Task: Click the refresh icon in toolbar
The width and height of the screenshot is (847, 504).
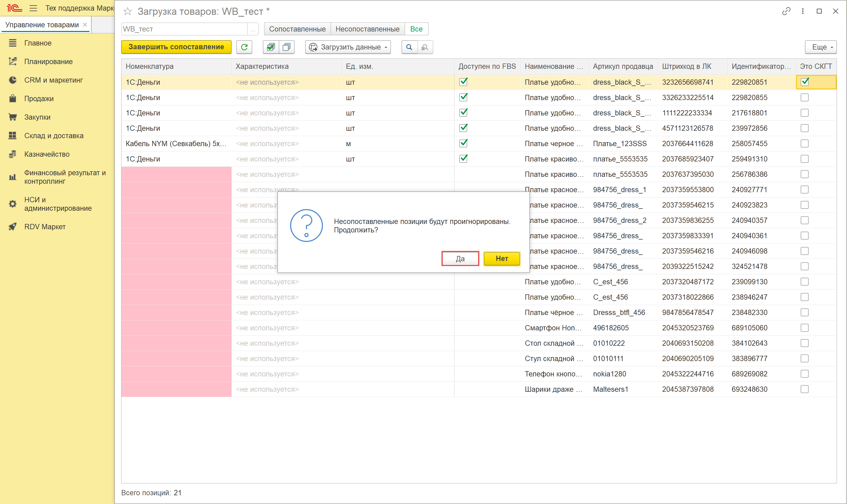Action: click(x=244, y=47)
